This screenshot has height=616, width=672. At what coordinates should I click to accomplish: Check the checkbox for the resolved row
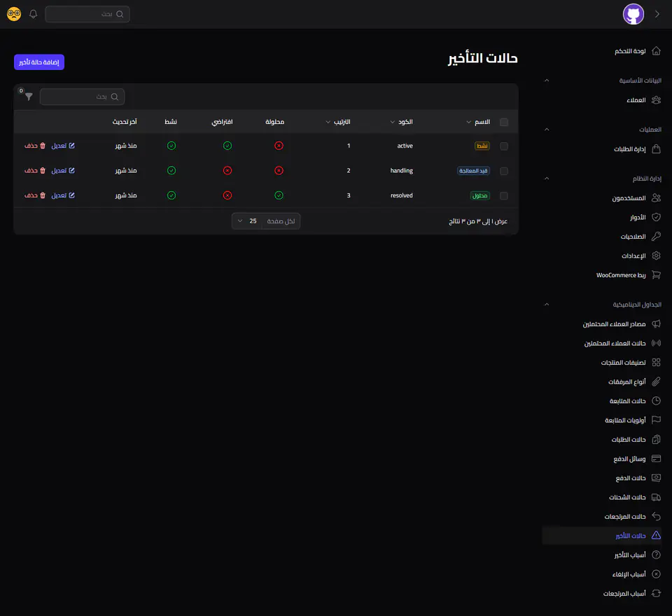(x=504, y=196)
